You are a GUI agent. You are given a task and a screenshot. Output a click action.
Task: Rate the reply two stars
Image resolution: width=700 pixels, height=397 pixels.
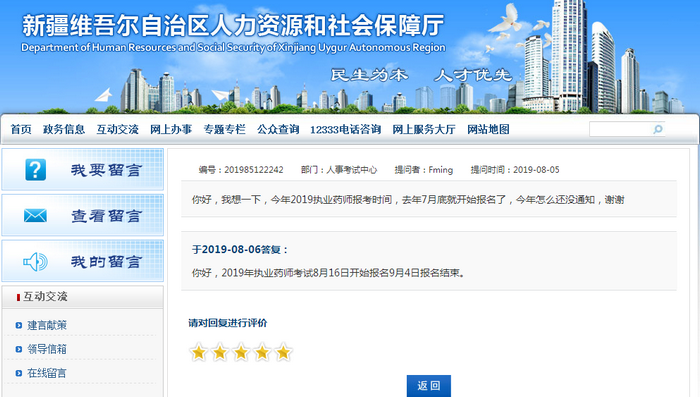click(x=220, y=352)
